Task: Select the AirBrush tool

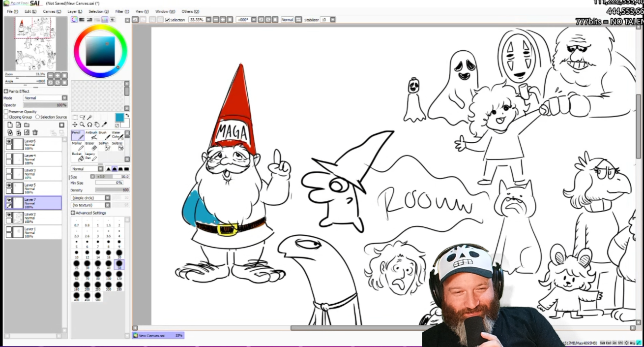Action: point(91,135)
